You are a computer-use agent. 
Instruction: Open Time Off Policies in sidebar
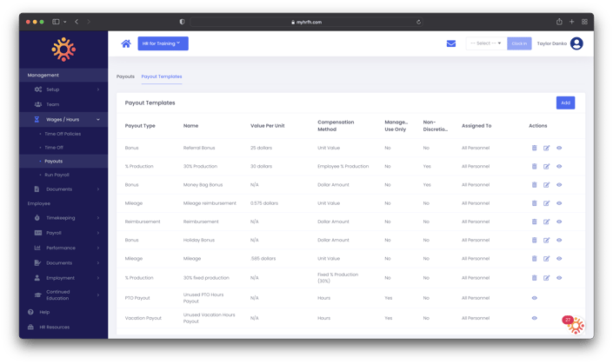coord(63,134)
